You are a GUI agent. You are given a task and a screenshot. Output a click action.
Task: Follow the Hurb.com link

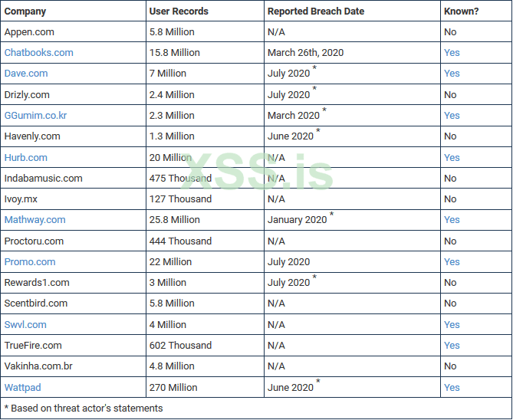click(x=26, y=158)
